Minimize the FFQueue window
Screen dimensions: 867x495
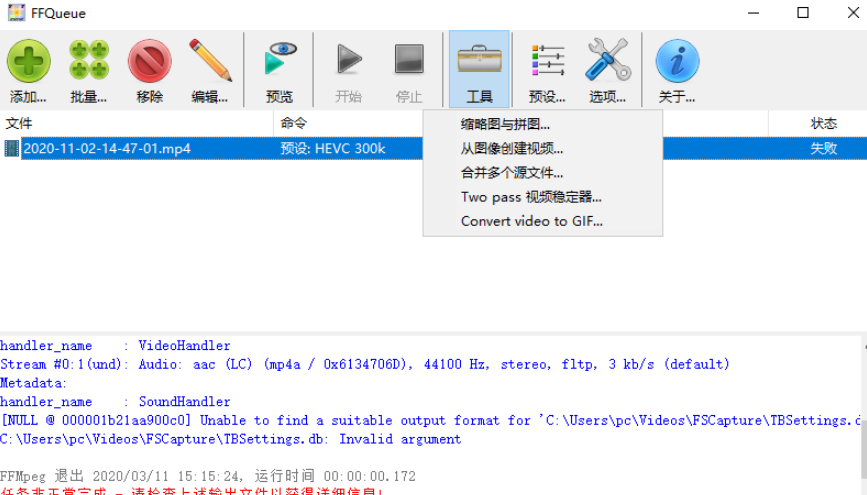753,13
